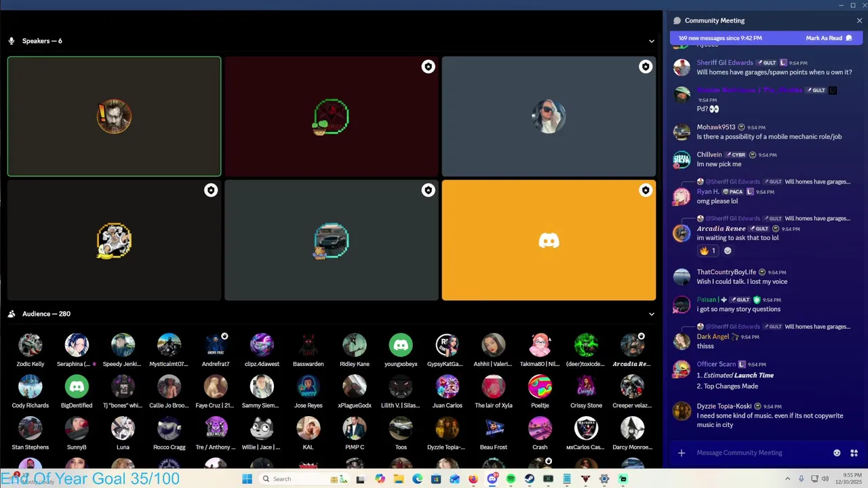
Task: Open Windows Start menu
Action: pos(247,479)
